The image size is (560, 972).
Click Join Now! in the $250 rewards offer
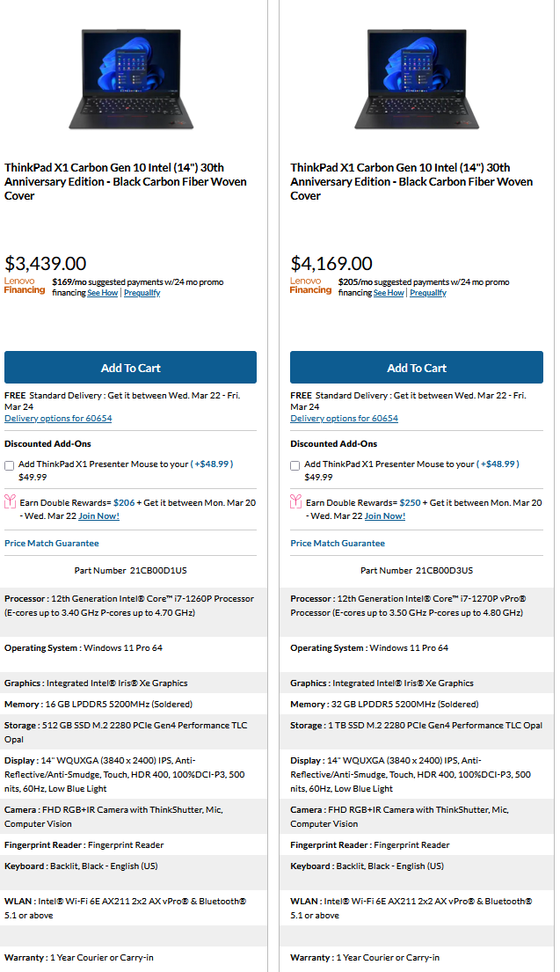click(385, 516)
